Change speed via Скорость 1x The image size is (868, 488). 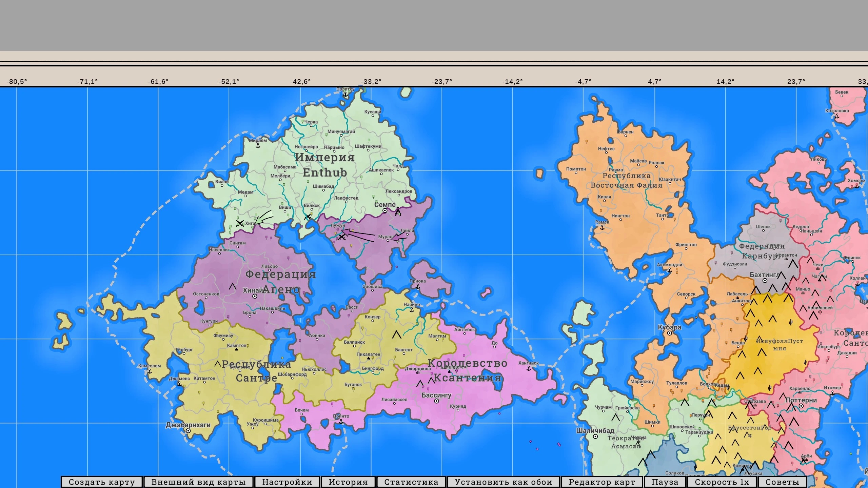[722, 482]
